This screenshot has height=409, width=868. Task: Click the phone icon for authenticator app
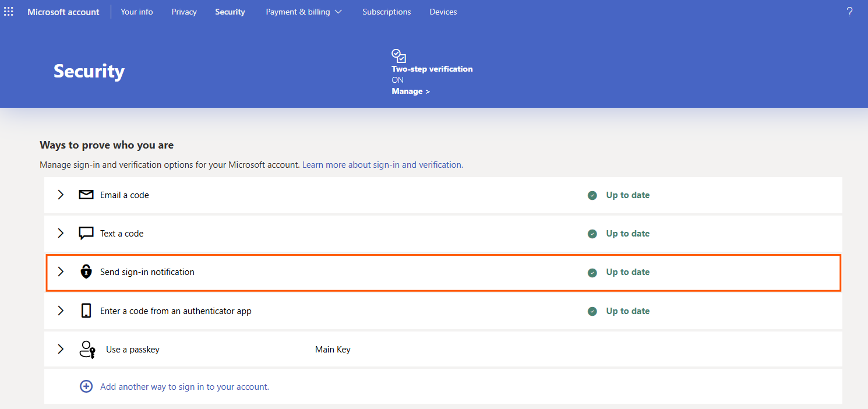(86, 311)
